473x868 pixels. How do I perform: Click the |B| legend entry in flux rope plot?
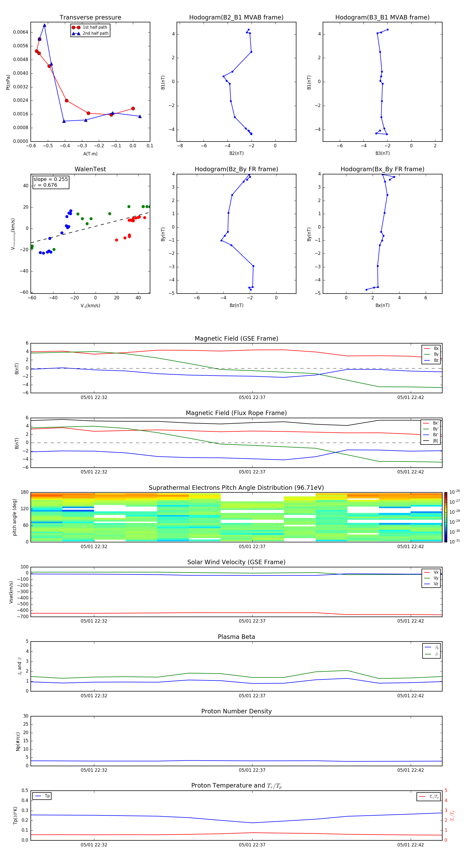point(431,441)
